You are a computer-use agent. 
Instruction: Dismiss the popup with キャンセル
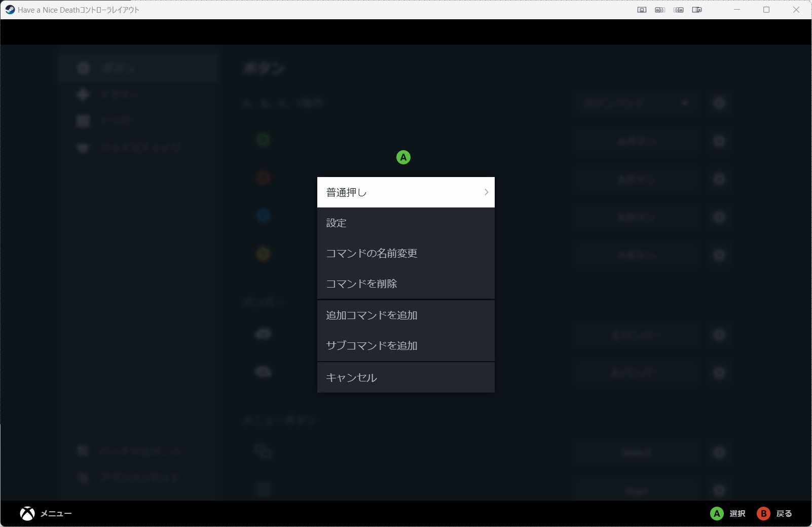[405, 377]
